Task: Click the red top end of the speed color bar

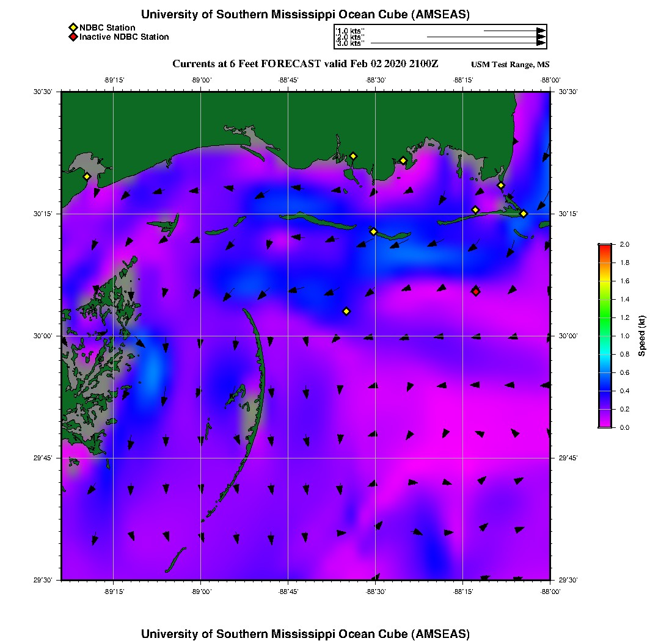Action: 604,246
